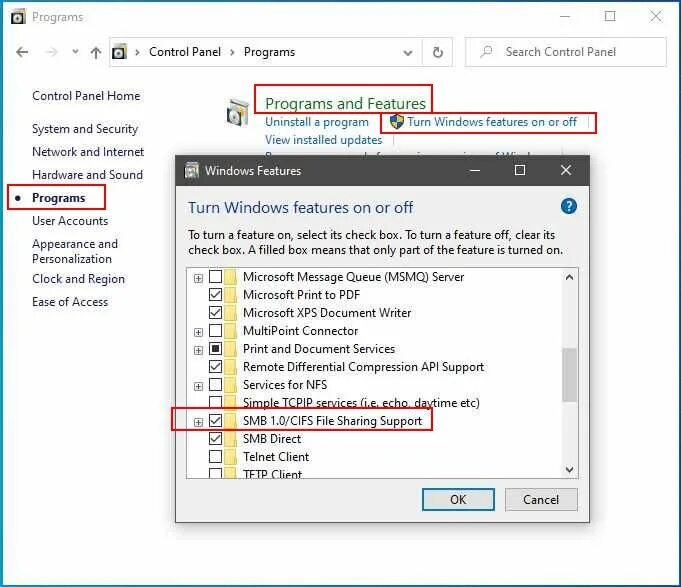Refresh the Control Panel view
This screenshot has width=681, height=587.
438,52
